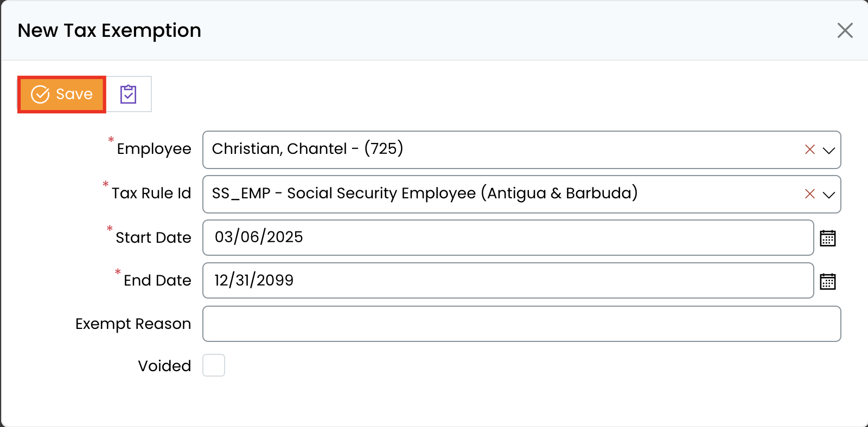This screenshot has width=868, height=427.
Task: Click the clipboard checkmark icon beside Save
Action: pyautogui.click(x=129, y=94)
